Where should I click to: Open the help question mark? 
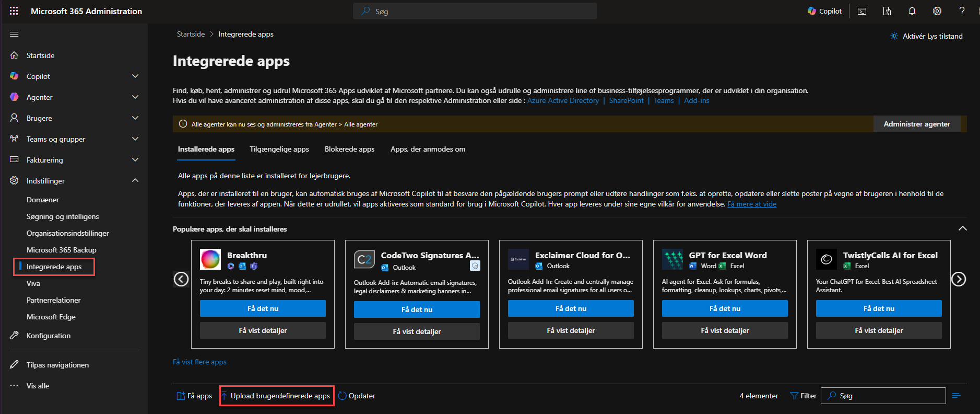pyautogui.click(x=962, y=11)
